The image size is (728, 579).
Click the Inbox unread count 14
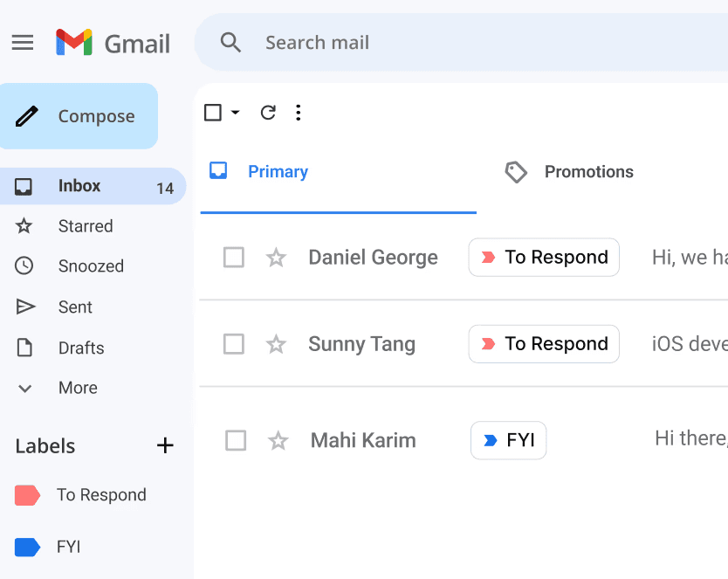[x=165, y=188]
